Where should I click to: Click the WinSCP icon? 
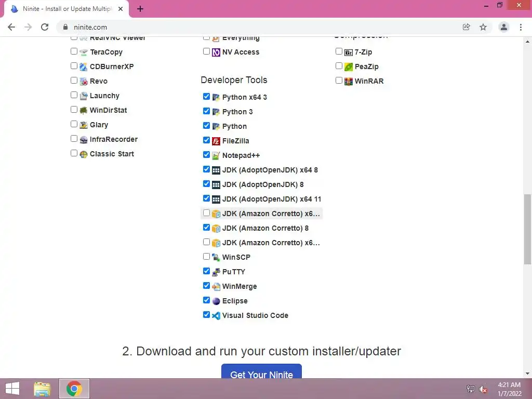(216, 258)
